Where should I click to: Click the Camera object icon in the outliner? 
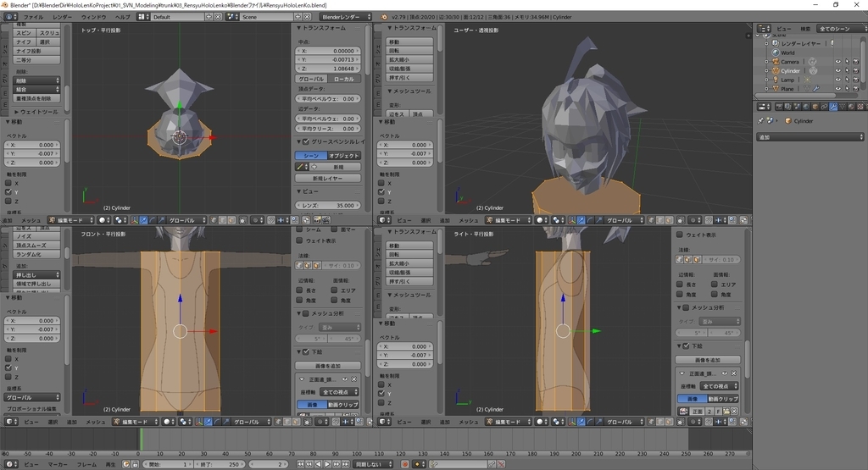coord(776,61)
